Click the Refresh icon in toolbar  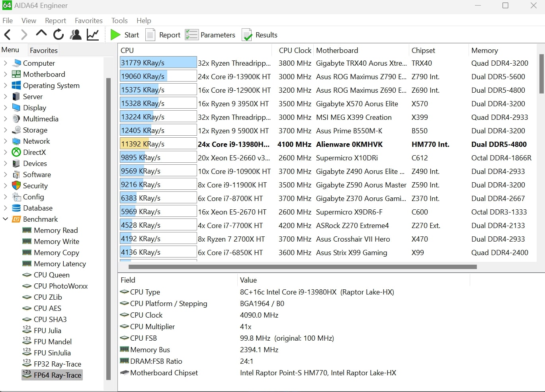tap(59, 35)
